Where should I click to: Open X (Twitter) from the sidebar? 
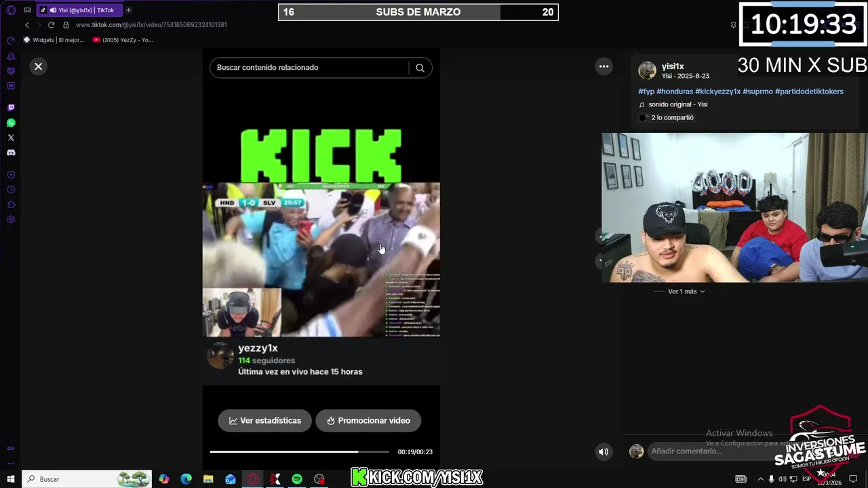click(11, 138)
